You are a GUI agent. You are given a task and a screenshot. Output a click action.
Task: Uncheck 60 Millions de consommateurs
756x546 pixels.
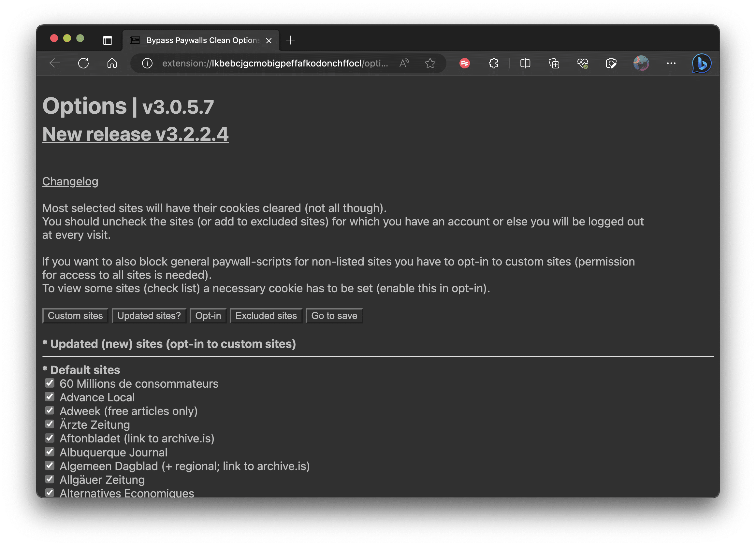coord(50,383)
